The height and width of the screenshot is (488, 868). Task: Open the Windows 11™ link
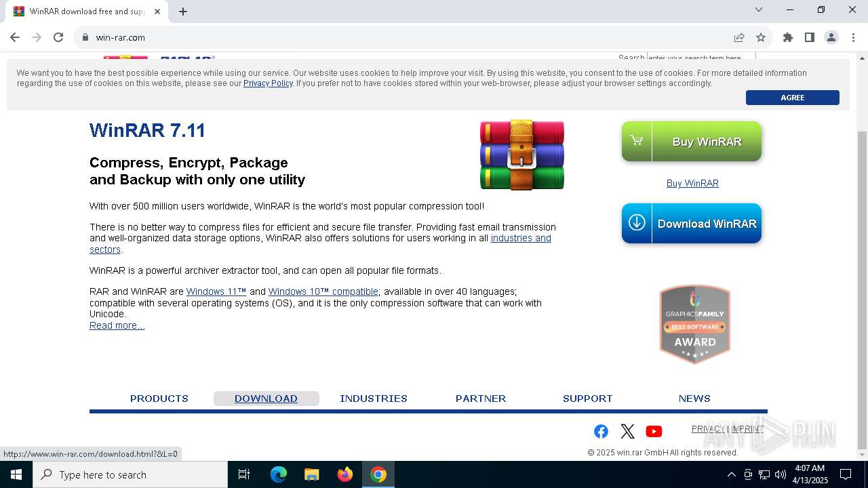[216, 291]
